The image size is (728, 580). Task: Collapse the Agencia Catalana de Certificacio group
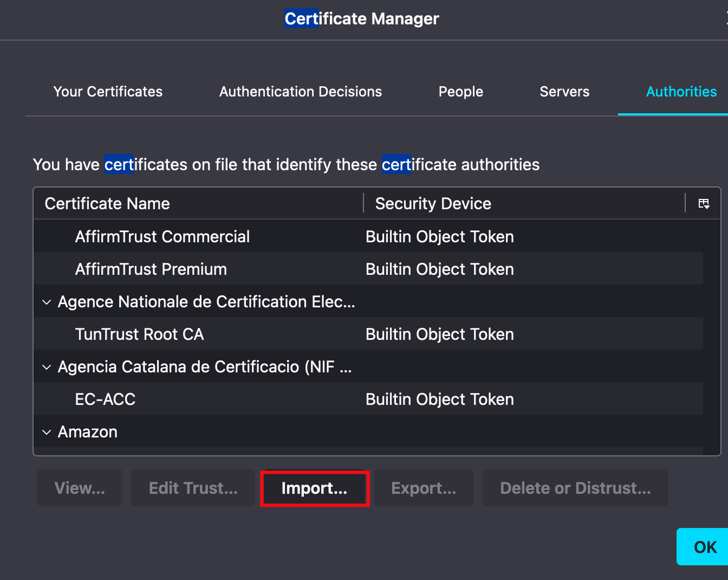(x=47, y=367)
